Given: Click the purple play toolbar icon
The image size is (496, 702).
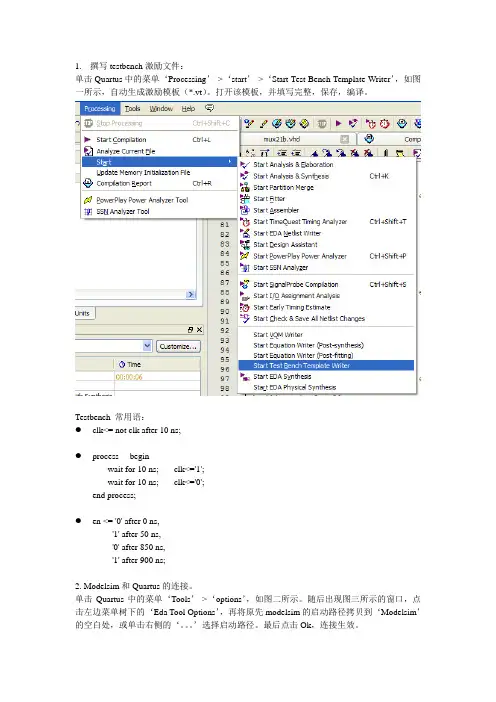Looking at the screenshot, I should [338, 123].
